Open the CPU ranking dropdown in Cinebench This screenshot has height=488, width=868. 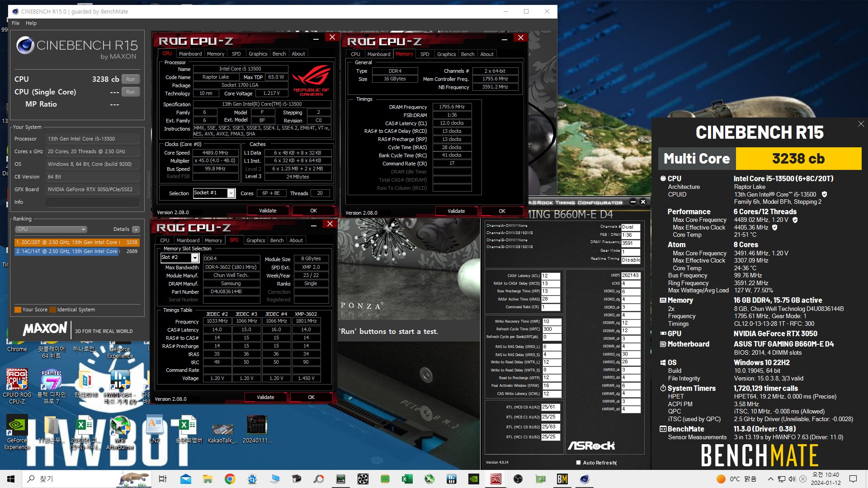(x=51, y=229)
